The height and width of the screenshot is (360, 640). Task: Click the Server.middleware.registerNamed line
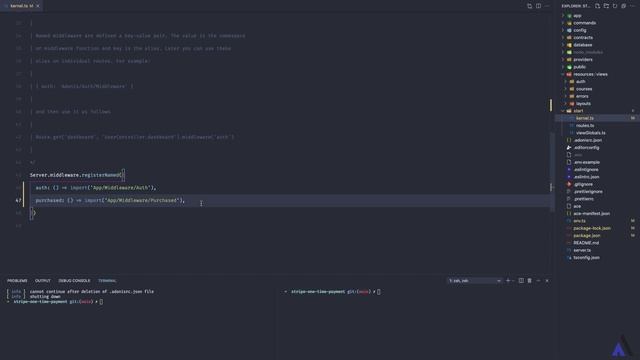pyautogui.click(x=77, y=175)
